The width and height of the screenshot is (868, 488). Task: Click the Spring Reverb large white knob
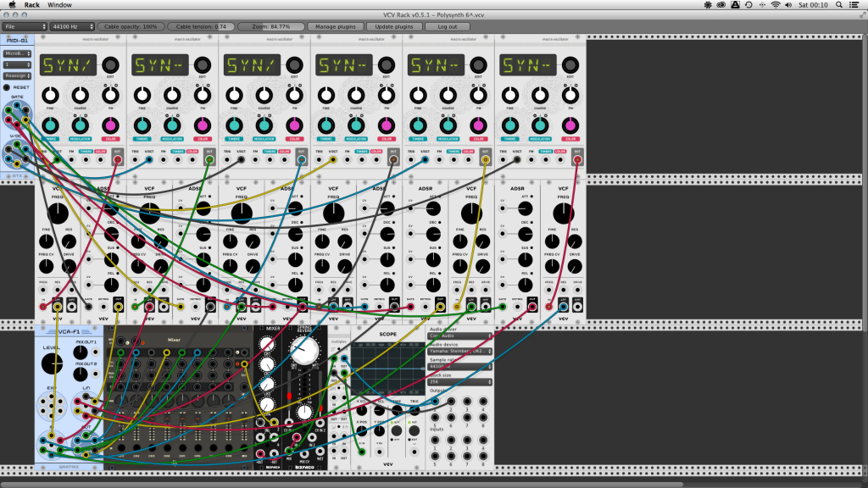[x=304, y=350]
